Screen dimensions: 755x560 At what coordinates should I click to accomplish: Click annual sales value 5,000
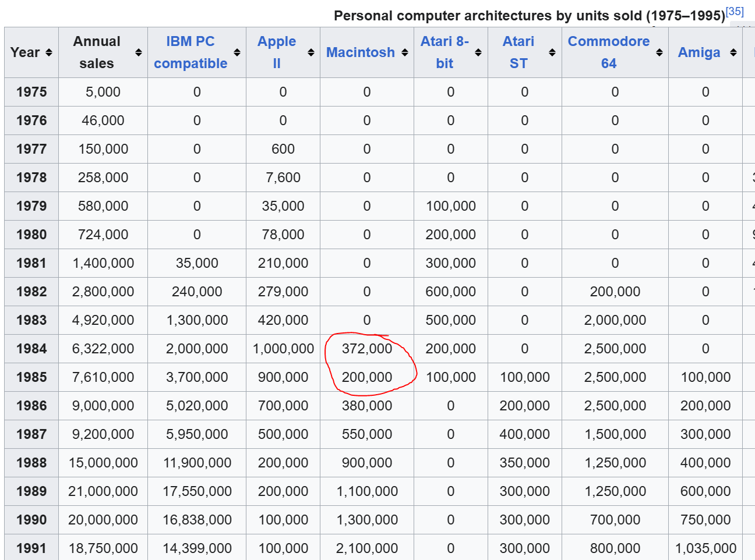tap(103, 92)
